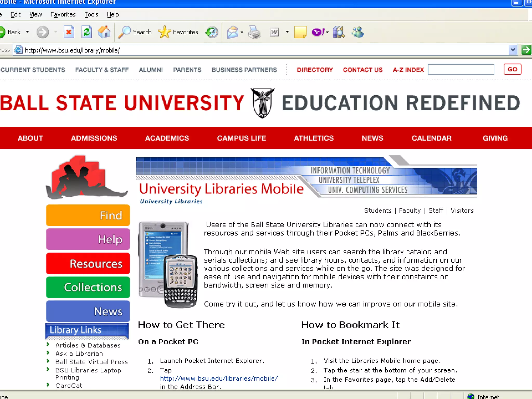Open the ACADEMICS navigation item

pyautogui.click(x=167, y=138)
